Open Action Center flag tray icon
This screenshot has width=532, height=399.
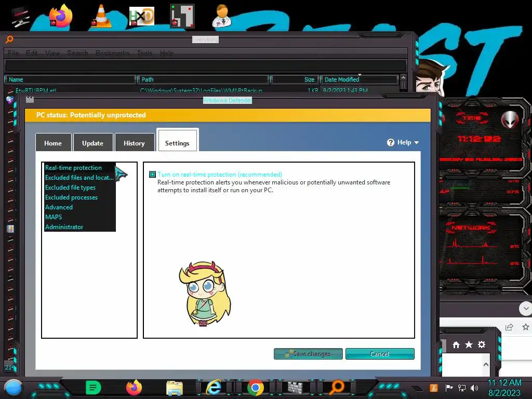click(449, 388)
